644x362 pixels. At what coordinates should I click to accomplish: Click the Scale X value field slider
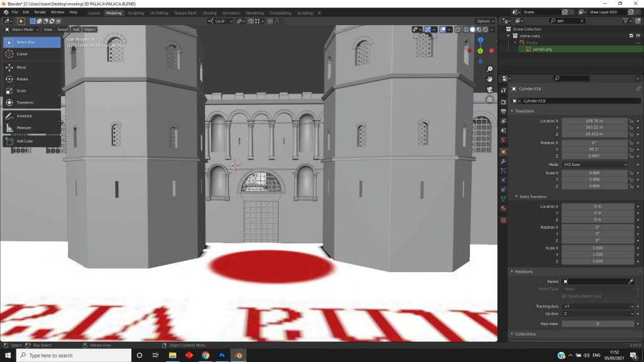point(594,173)
